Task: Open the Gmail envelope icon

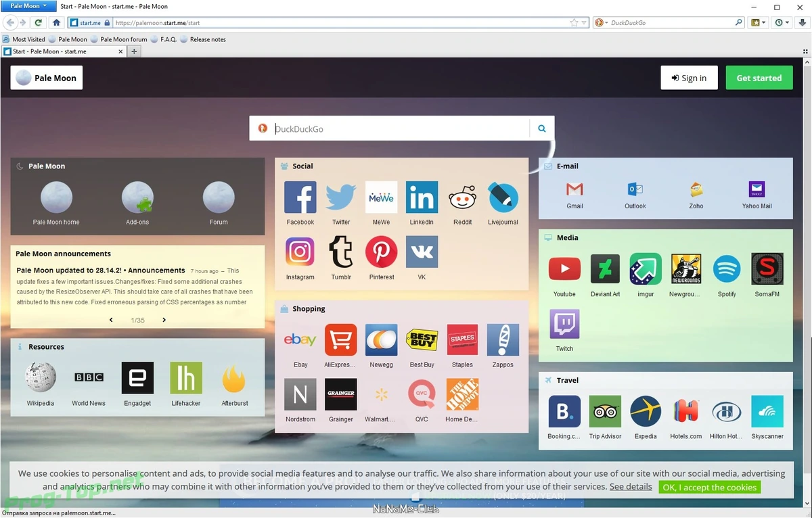Action: 574,189
